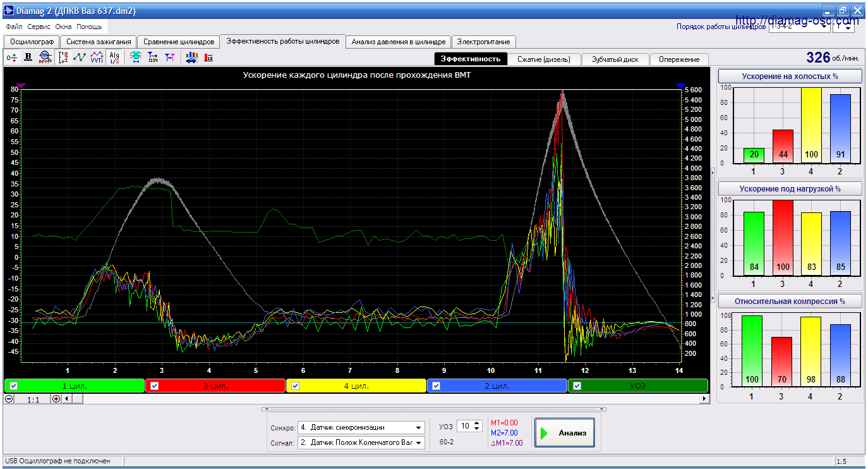Click the blue-magenta marker distance icon
The width and height of the screenshot is (868, 469).
(170, 58)
